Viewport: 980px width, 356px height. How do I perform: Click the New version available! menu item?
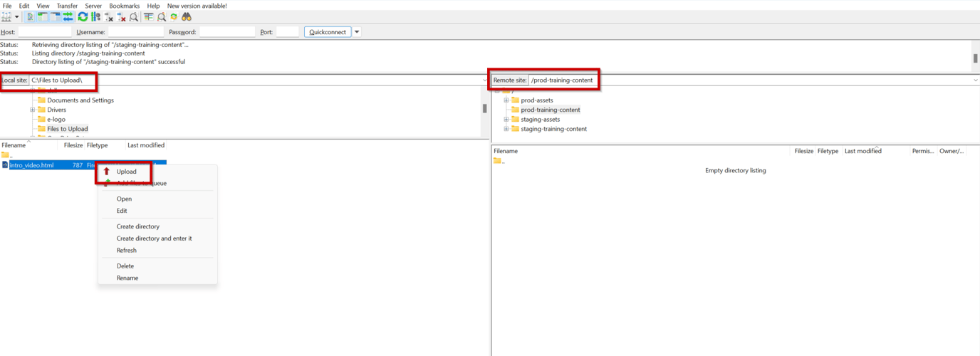point(197,6)
